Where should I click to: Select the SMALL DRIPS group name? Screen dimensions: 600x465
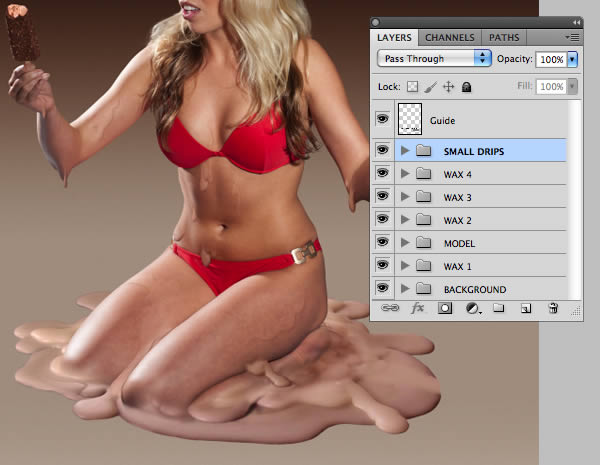pos(474,152)
